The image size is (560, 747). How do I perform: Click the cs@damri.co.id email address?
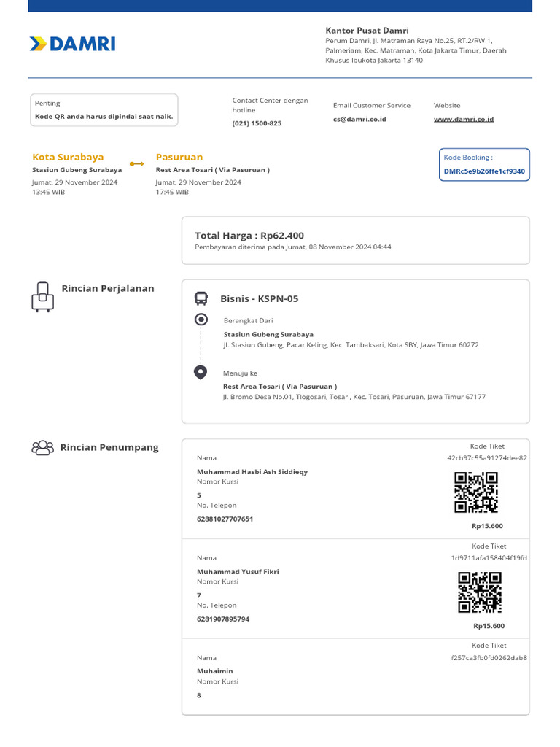click(359, 119)
